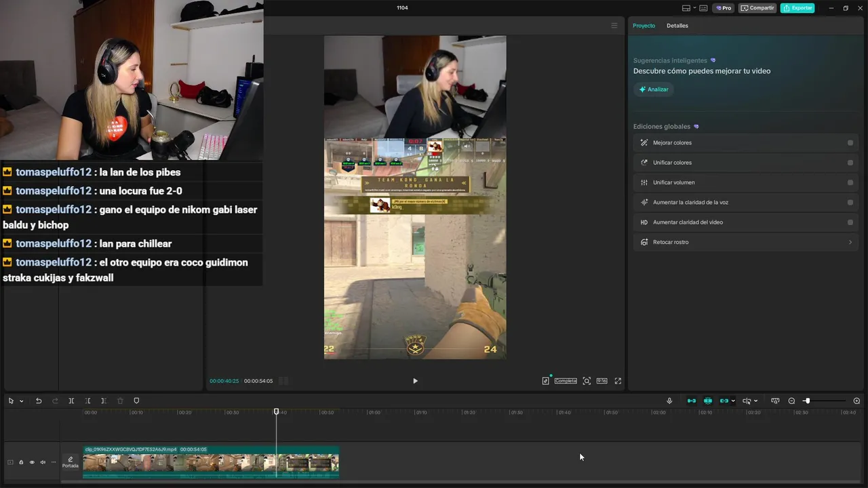Open the Completa preview quality selector

[x=566, y=381]
